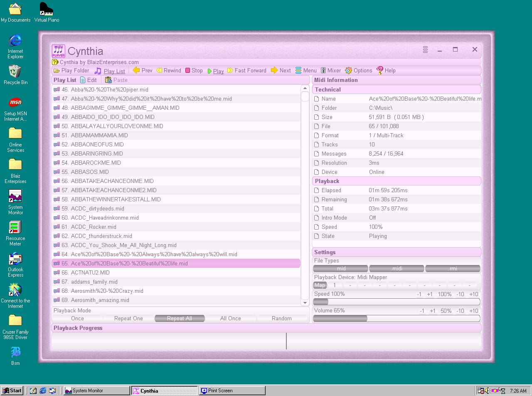This screenshot has width=532, height=396.
Task: Select Repeat One playback mode
Action: [x=128, y=319]
